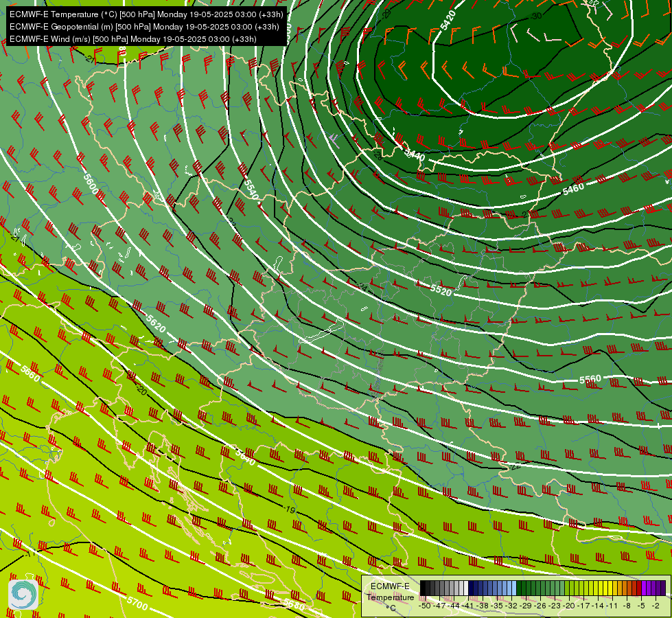The height and width of the screenshot is (618, 672).
Task: Click the 5560 geopotential contour label
Action: pos(590,379)
